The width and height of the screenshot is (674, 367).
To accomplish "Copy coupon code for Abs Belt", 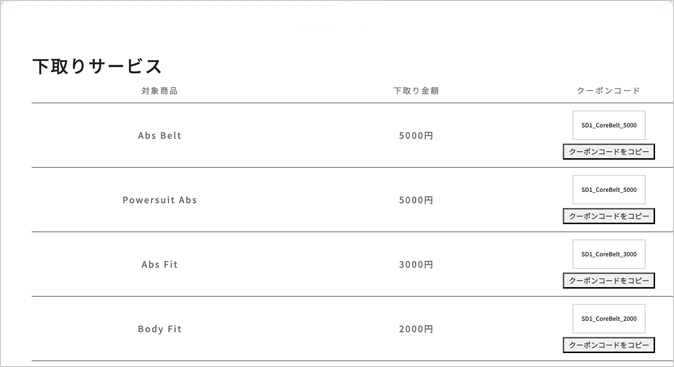I will coord(609,152).
